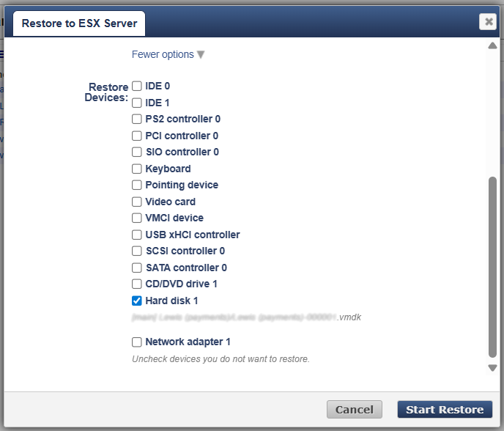Viewport: 504px width, 431px height.
Task: Click the Start Restore button
Action: point(445,410)
